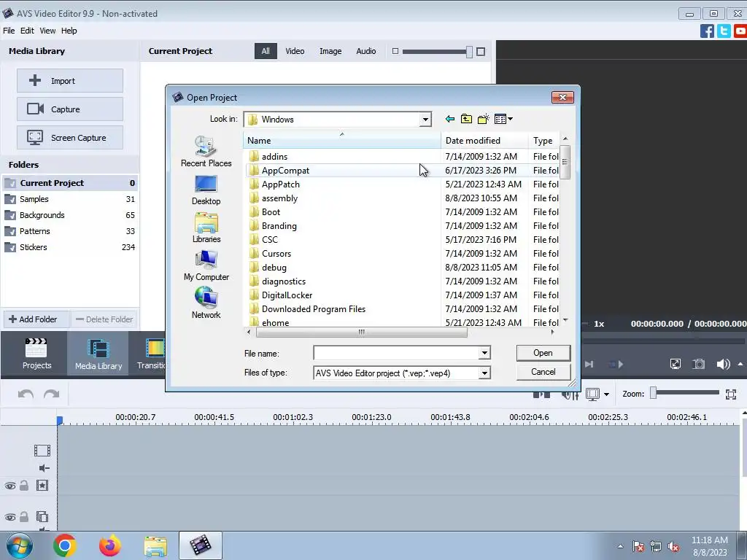Toggle lock on the overlay track
Image resolution: width=747 pixels, height=560 pixels.
click(x=24, y=517)
